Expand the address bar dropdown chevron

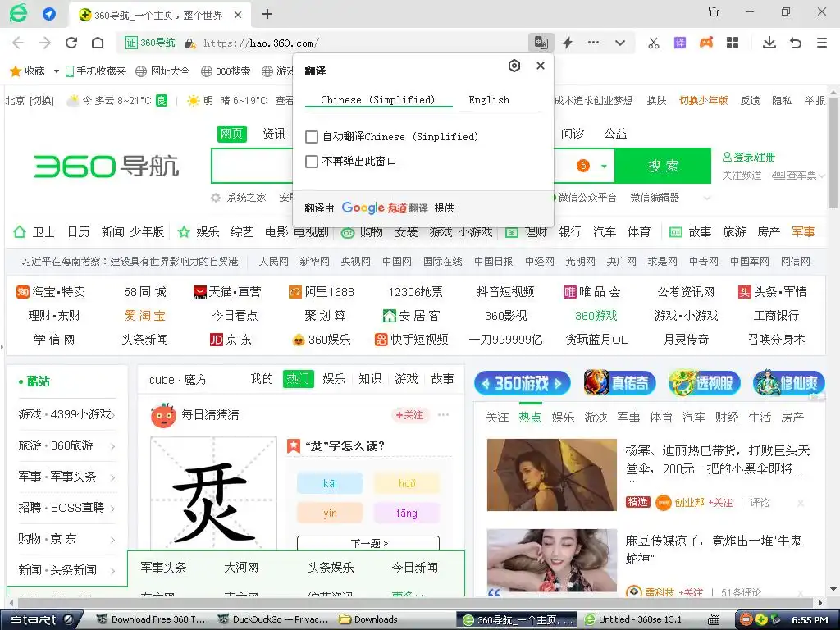[x=620, y=43]
